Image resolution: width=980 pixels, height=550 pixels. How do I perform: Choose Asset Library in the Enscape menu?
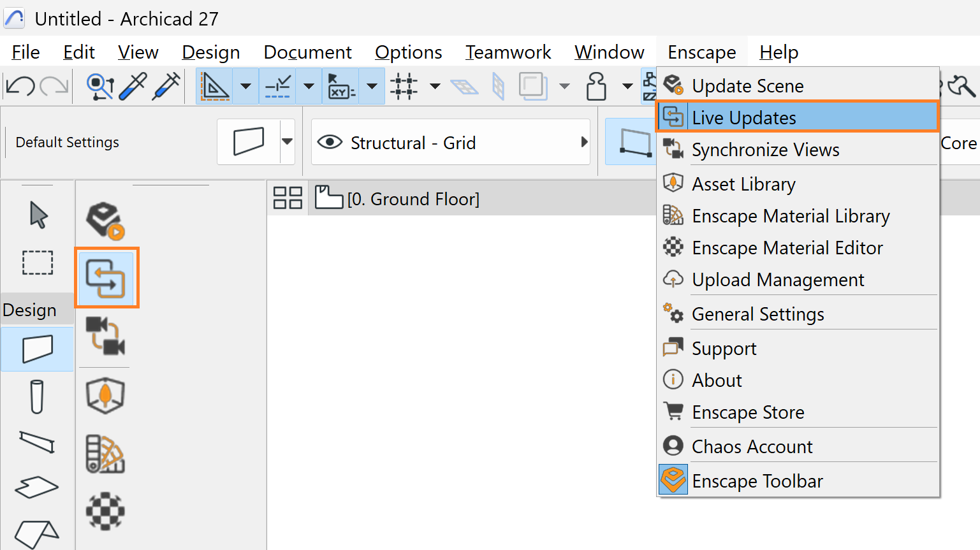coord(798,184)
